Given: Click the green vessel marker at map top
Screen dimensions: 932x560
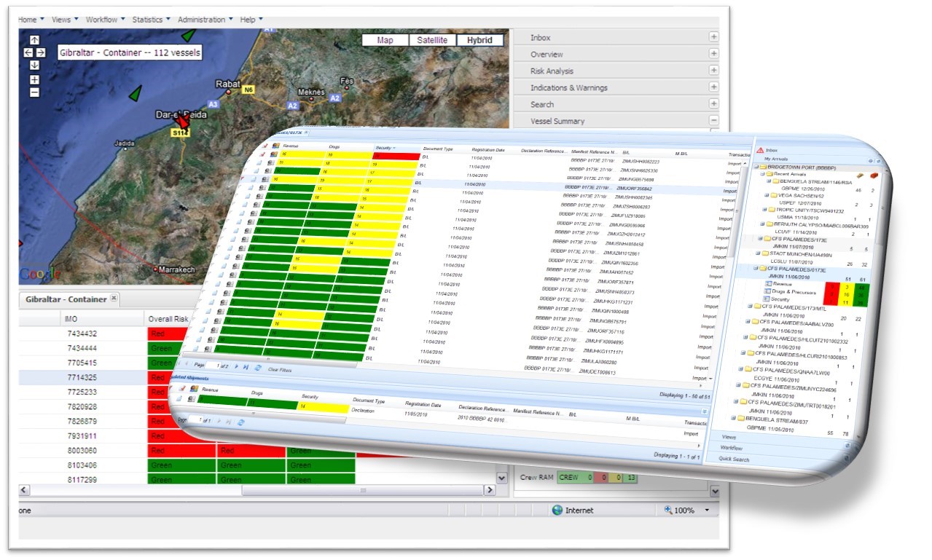Looking at the screenshot, I should (x=188, y=34).
